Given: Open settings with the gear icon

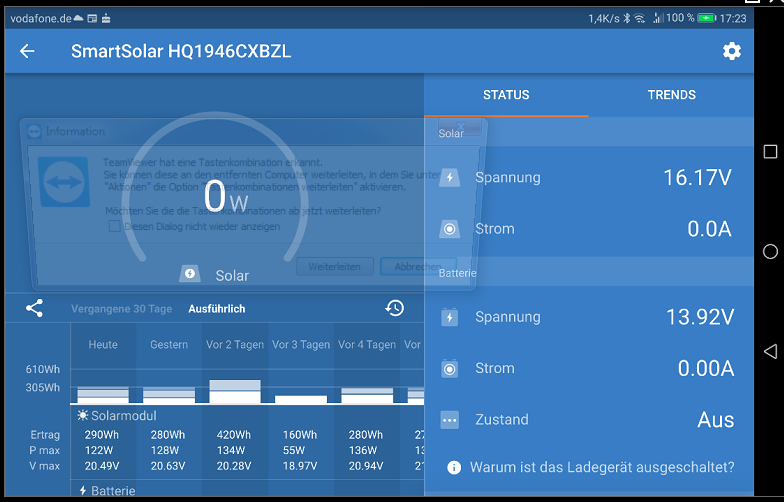Looking at the screenshot, I should (x=732, y=51).
